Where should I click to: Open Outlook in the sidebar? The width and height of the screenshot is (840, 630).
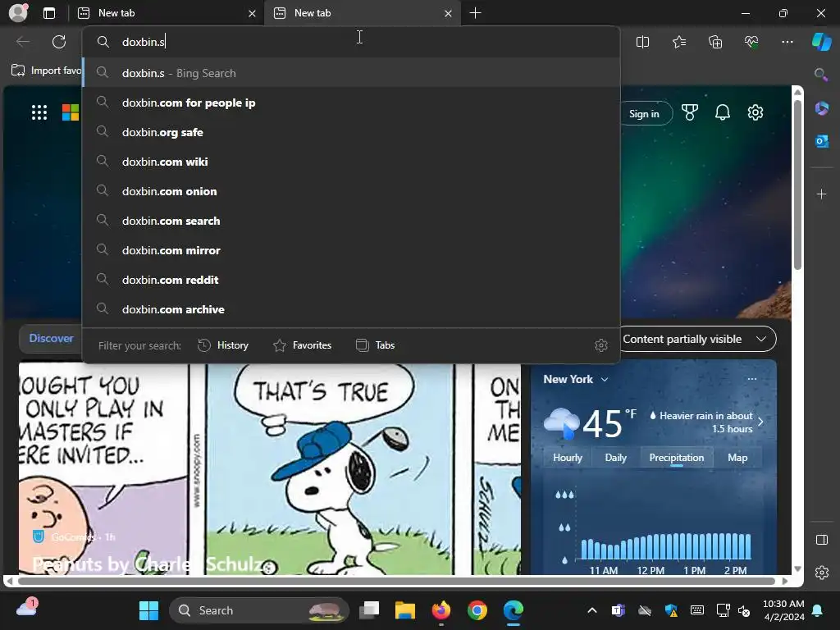click(x=821, y=141)
